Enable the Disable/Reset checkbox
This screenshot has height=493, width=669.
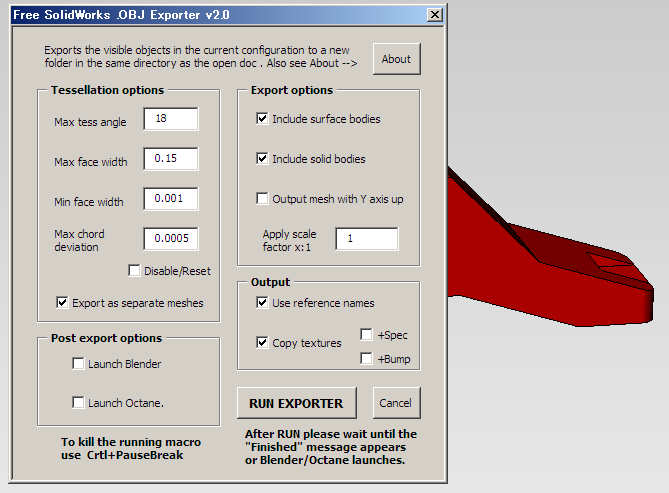point(134,271)
